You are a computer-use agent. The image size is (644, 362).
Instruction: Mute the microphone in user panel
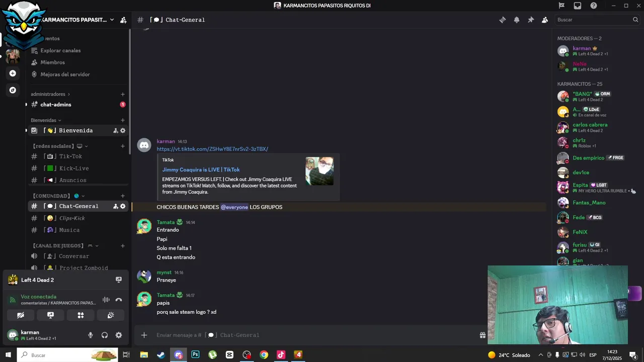coord(91,335)
